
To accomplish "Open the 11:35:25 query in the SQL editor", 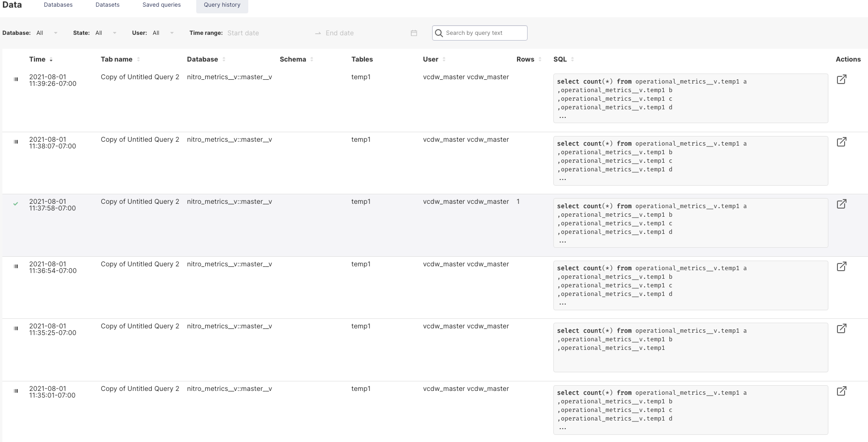I will click(x=842, y=328).
